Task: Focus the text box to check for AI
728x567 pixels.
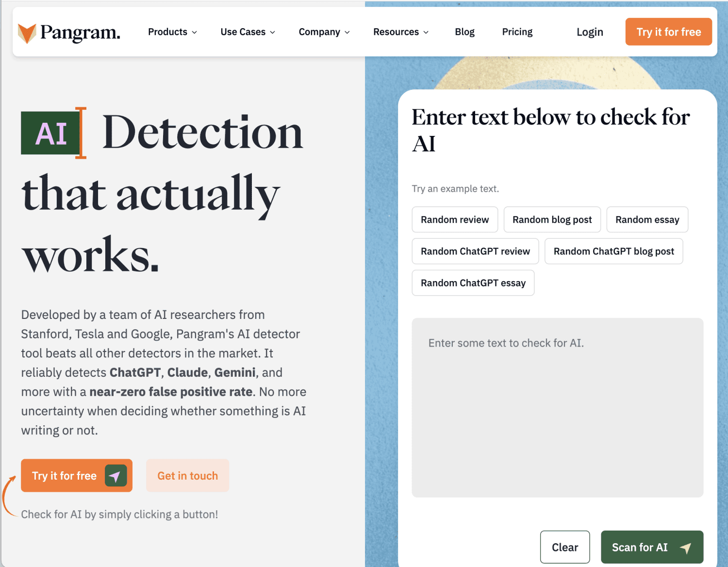Action: tap(557, 407)
